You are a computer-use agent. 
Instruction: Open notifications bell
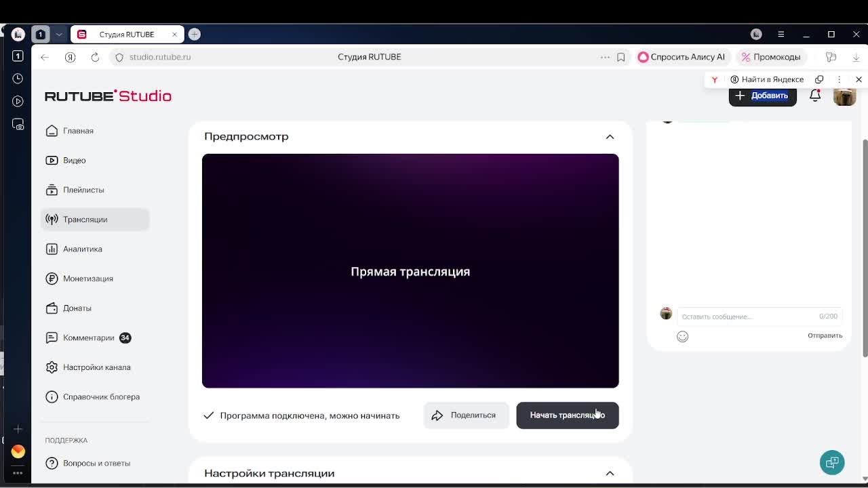tap(815, 96)
